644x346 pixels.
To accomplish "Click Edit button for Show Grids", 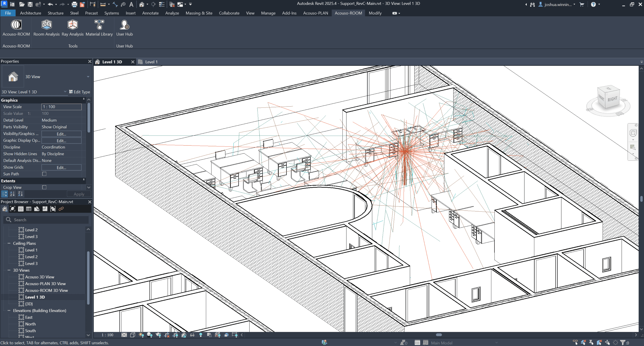I will click(61, 167).
